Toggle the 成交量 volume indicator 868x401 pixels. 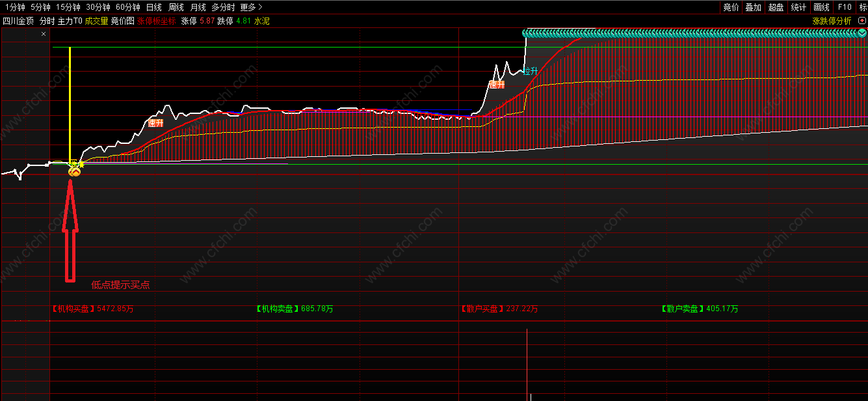tap(97, 21)
